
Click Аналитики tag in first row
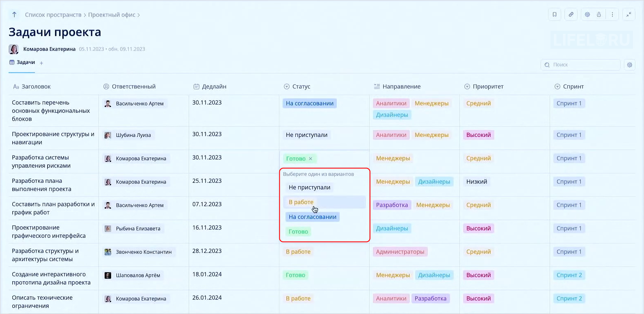[x=391, y=103]
